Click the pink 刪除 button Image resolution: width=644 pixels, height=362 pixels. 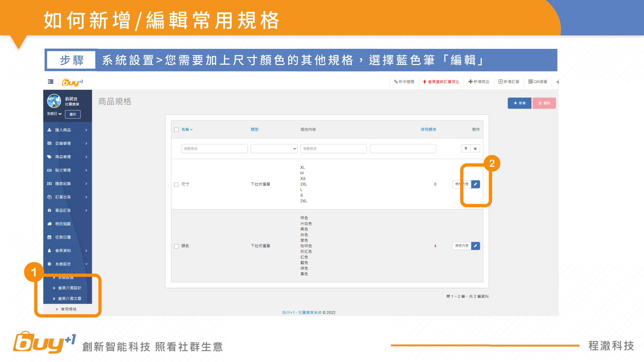pos(544,103)
